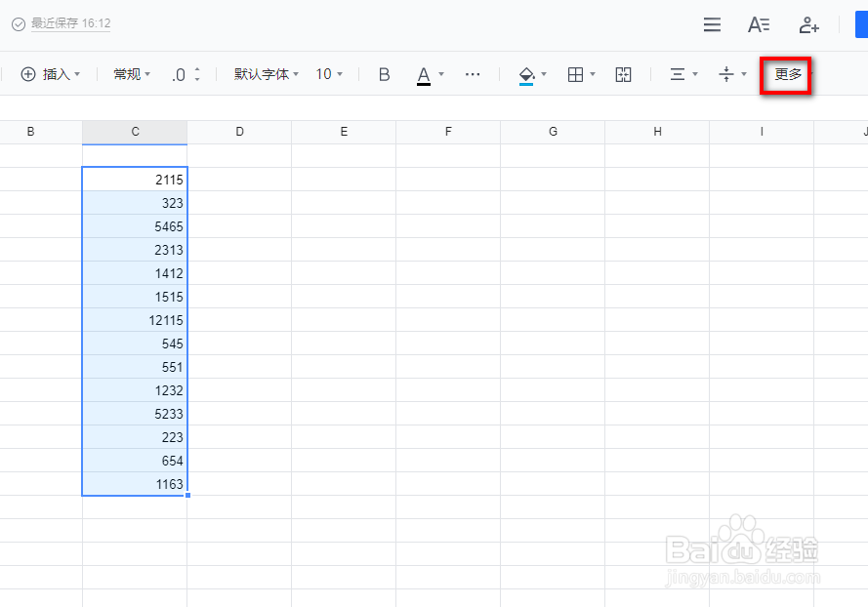
Task: Apply fill color with paint bucket
Action: tap(526, 75)
